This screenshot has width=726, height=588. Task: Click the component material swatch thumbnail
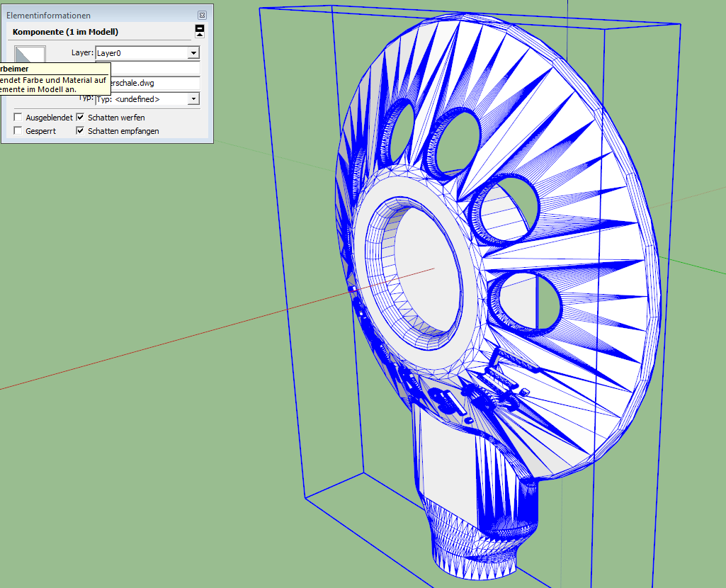point(30,55)
